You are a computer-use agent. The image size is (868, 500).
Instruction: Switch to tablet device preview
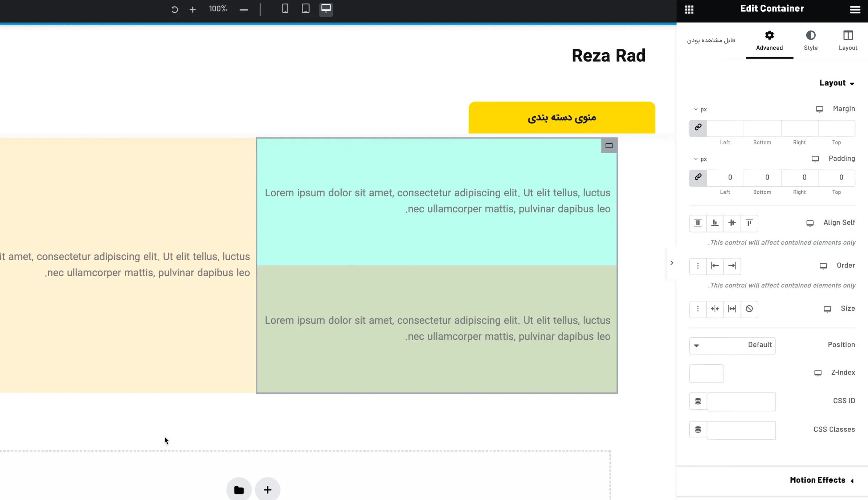coord(305,9)
